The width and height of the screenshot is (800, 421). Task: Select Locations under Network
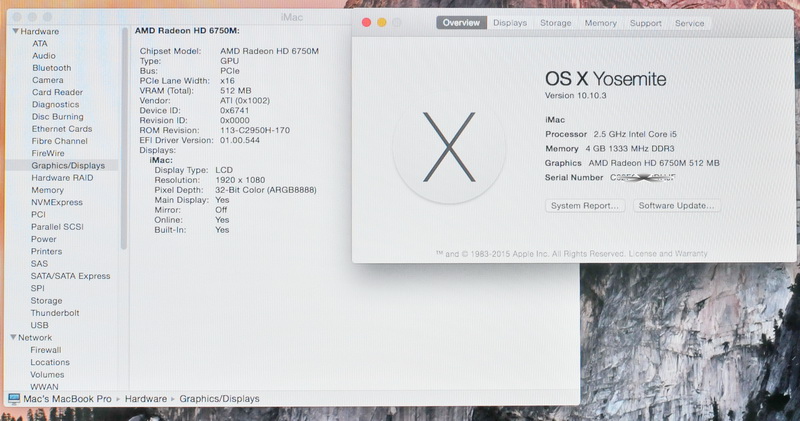click(x=50, y=362)
